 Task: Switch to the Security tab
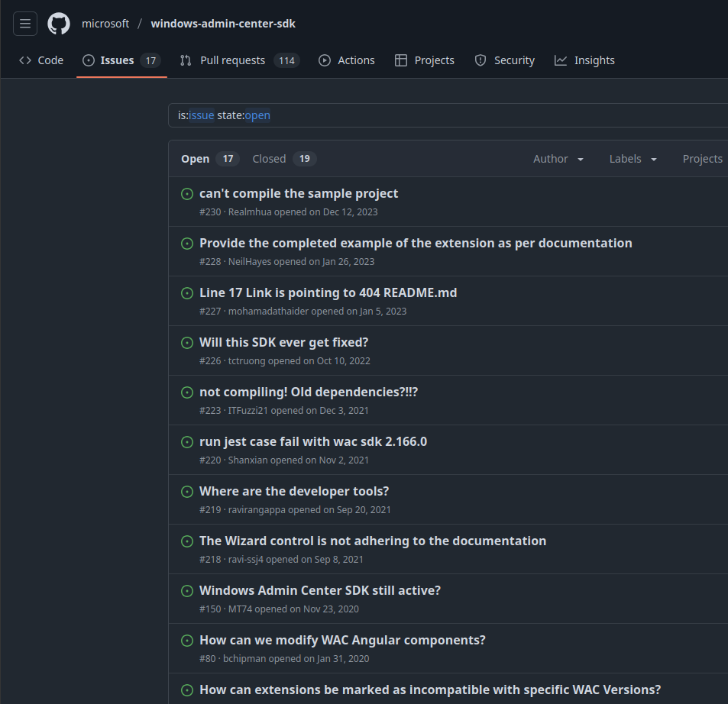pyautogui.click(x=505, y=60)
